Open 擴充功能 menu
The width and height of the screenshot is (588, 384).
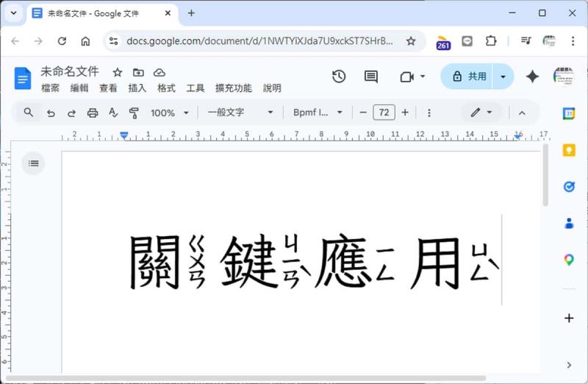233,88
